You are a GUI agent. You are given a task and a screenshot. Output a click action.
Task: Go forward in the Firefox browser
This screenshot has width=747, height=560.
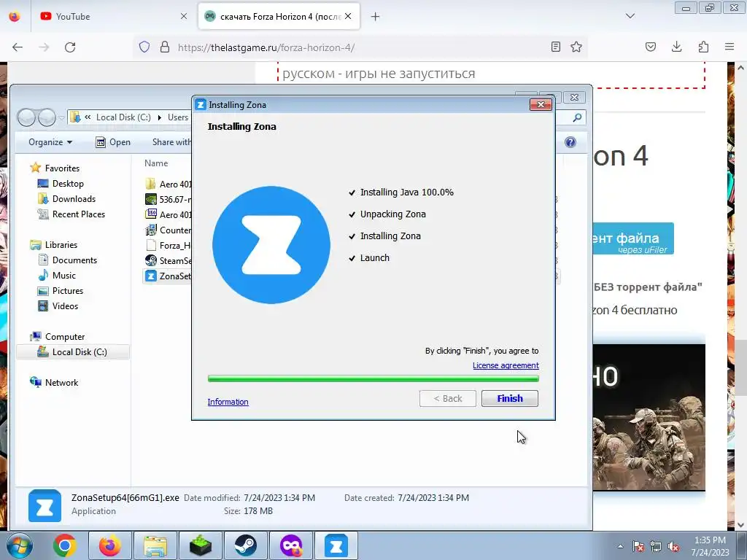coord(44,47)
